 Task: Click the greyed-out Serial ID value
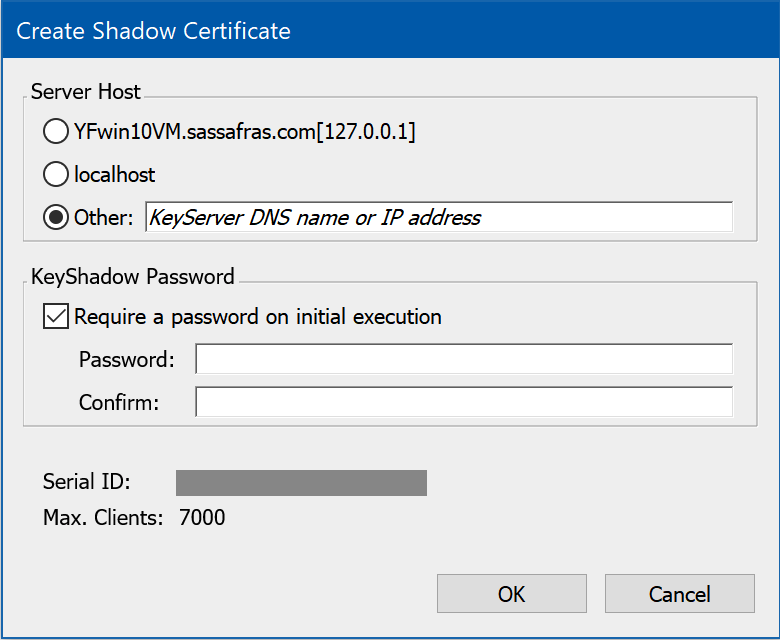pyautogui.click(x=301, y=483)
